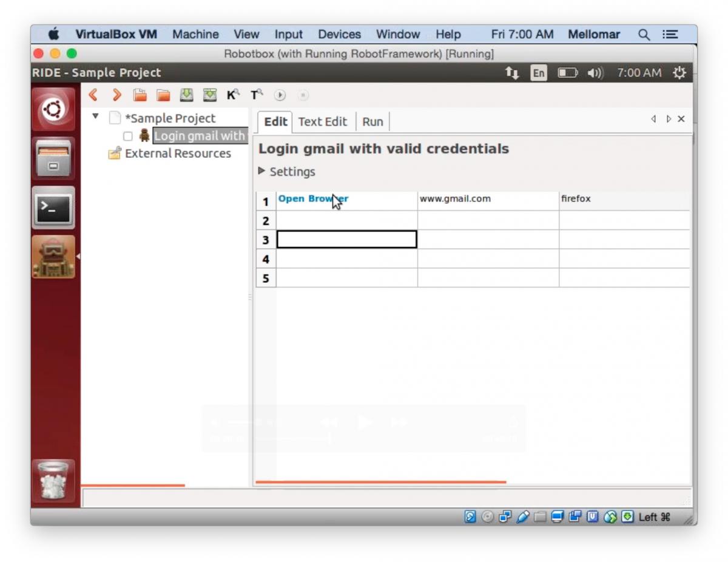
Task: Click the Go Back arrow in RIDE toolbar
Action: tap(93, 95)
